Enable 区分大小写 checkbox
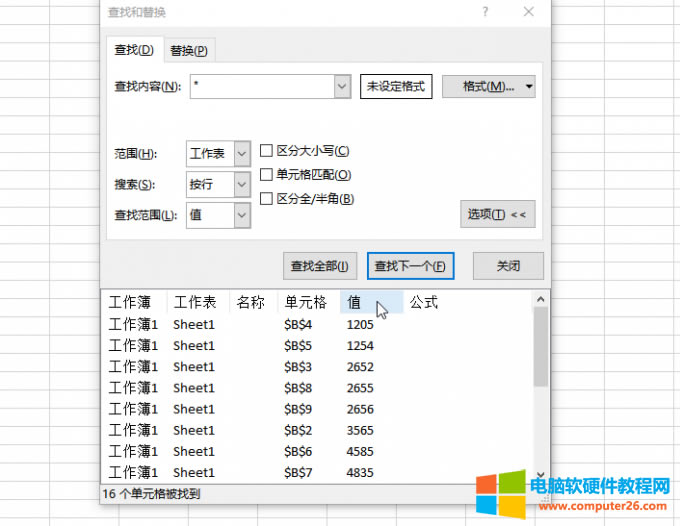 pyautogui.click(x=267, y=151)
